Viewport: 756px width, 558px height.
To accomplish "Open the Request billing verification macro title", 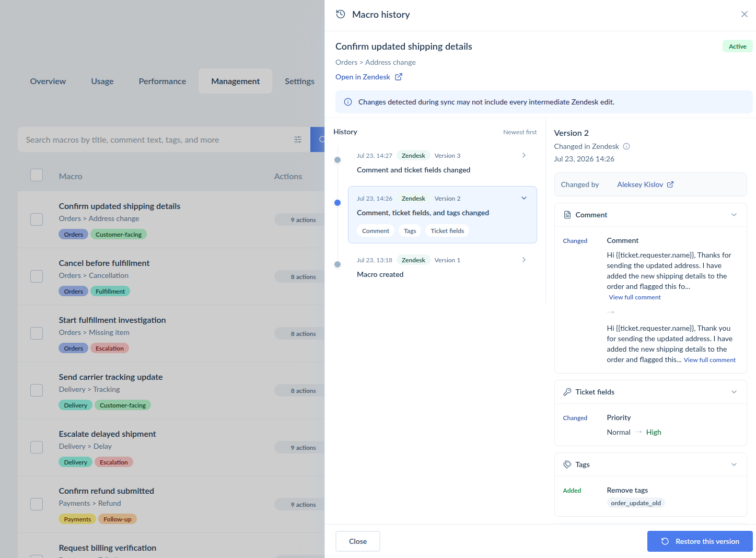I will [x=108, y=548].
